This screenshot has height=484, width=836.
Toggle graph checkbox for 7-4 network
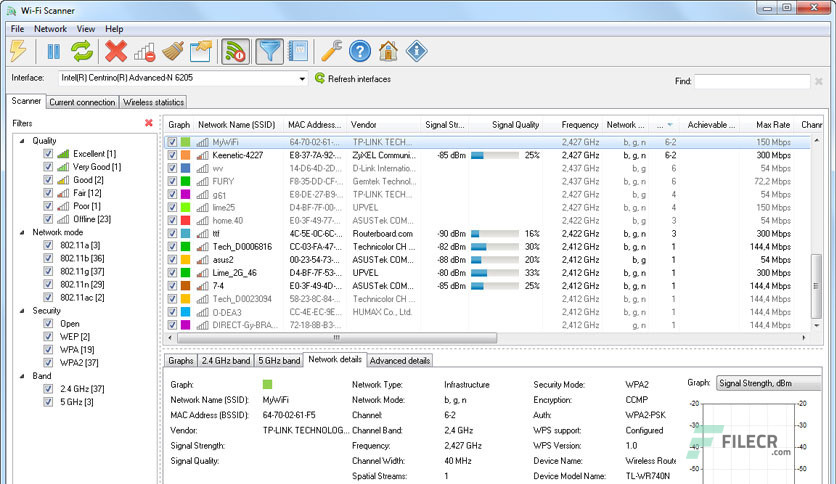coord(172,286)
